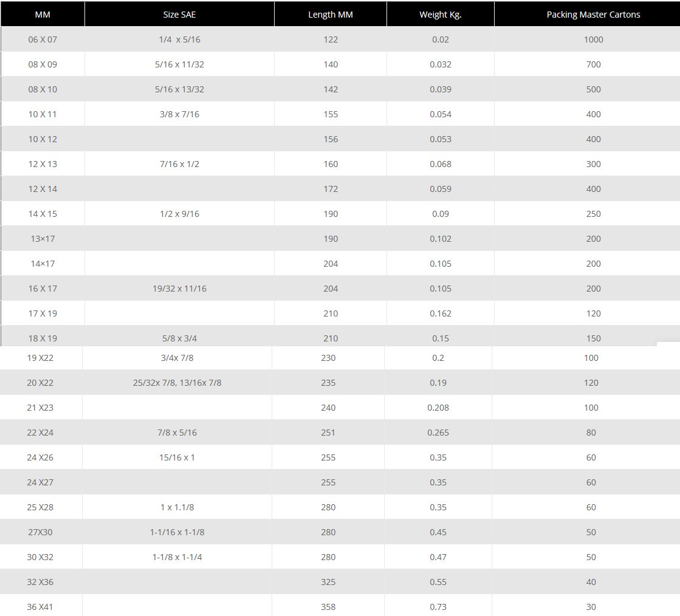Click the 25/32x 7/8, 13/16x 7/8 cell
Image resolution: width=680 pixels, height=616 pixels.
coord(177,383)
